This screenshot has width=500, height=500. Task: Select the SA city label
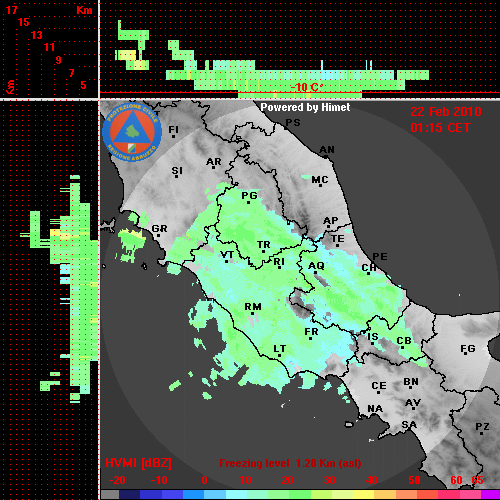(409, 425)
